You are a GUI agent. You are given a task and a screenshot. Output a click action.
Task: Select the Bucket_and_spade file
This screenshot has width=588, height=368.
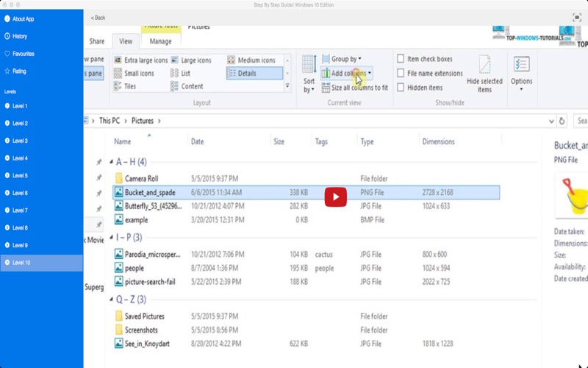point(306,192)
